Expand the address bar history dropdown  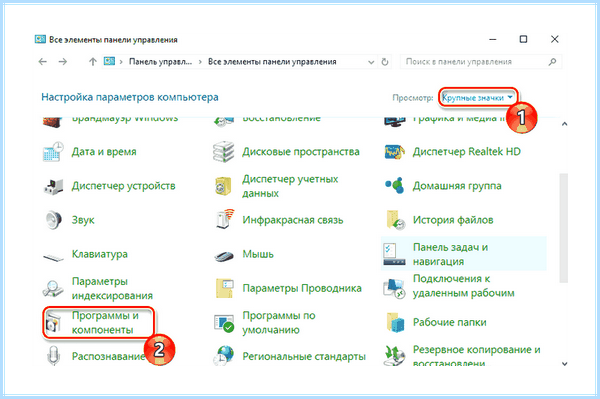click(x=371, y=62)
